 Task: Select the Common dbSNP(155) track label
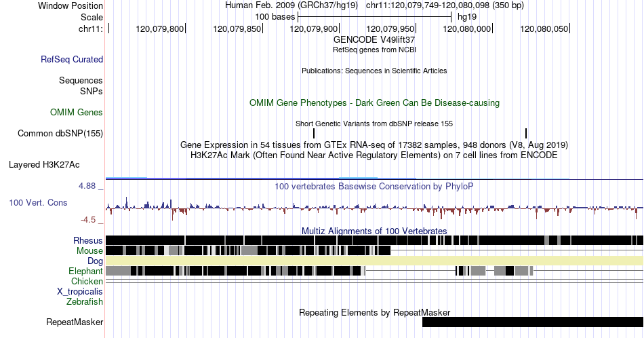(x=60, y=133)
